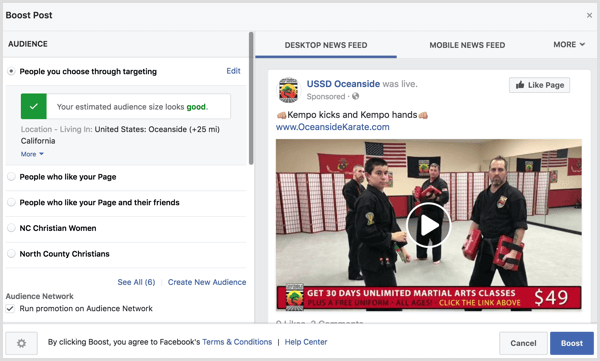Open settings with the gear icon
This screenshot has height=361, width=600.
[21, 343]
